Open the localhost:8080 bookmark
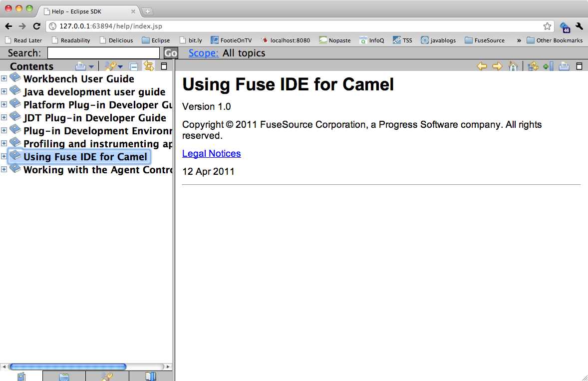Screen dimensions: 588x381 point(286,40)
